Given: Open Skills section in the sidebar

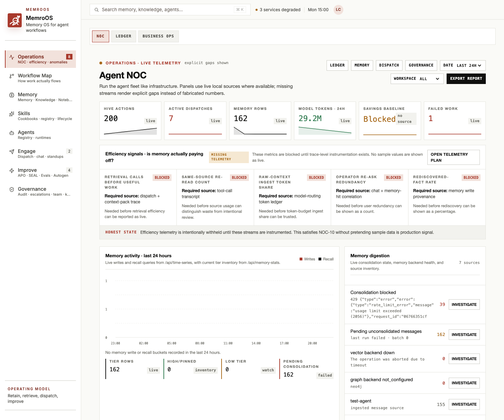Looking at the screenshot, I should click(x=40, y=116).
